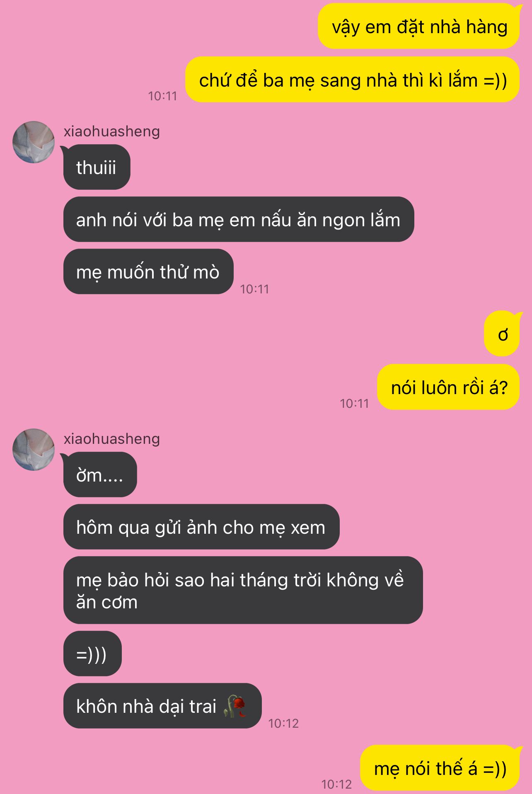
Task: Tap the 10:12 timestamp beside the rose message
Action: click(x=283, y=724)
